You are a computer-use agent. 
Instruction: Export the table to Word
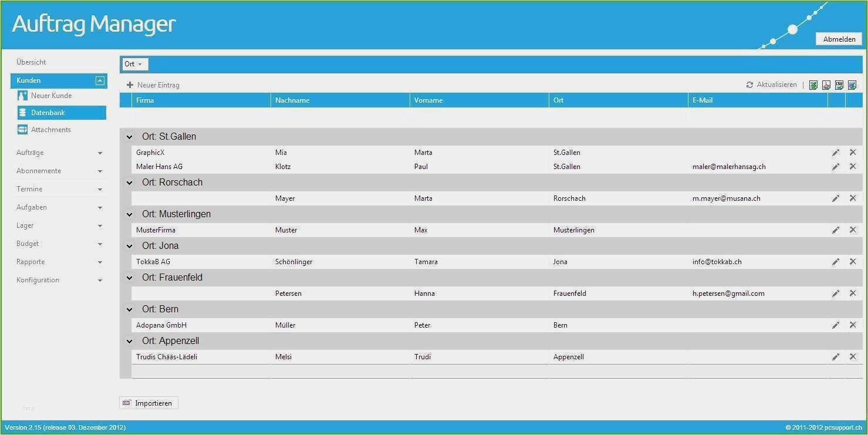tap(852, 85)
